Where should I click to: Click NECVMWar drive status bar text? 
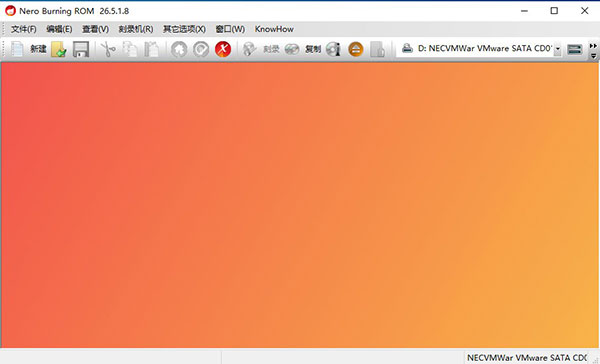pyautogui.click(x=527, y=357)
